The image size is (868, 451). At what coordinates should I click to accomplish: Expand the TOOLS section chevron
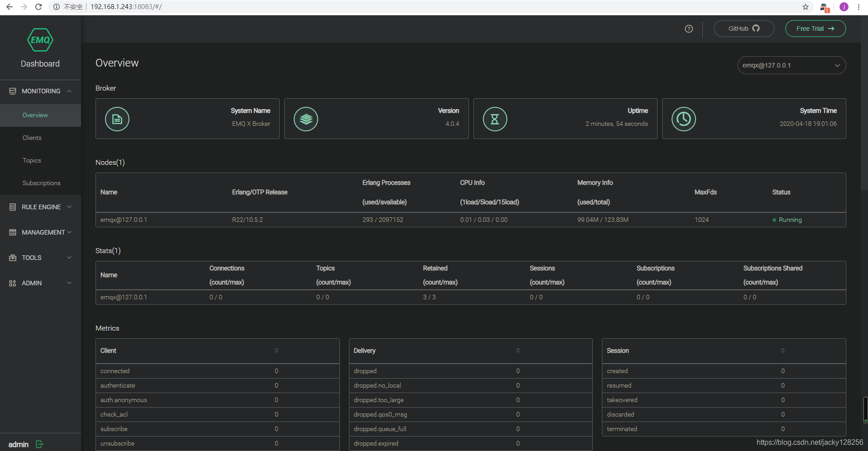pyautogui.click(x=69, y=258)
